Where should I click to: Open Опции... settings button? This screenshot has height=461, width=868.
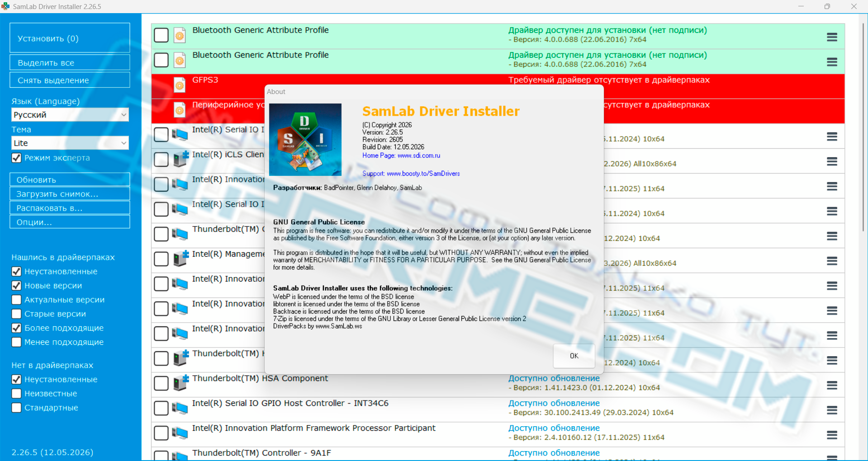[70, 222]
